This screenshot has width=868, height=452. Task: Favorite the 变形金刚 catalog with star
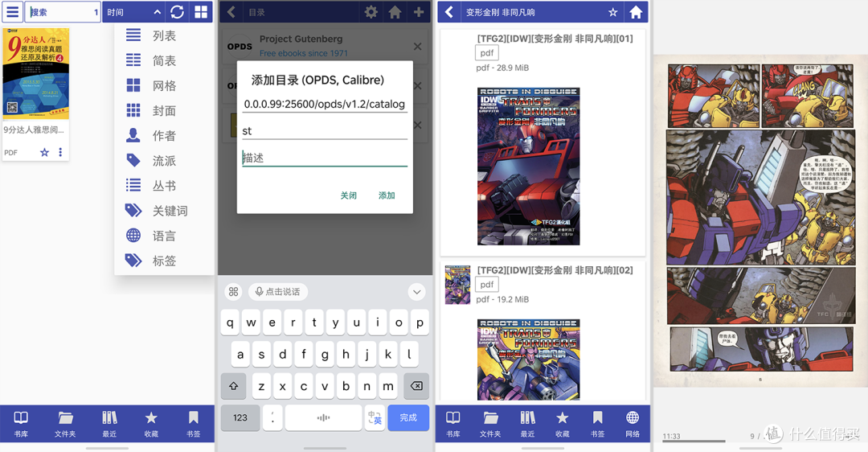coord(612,11)
